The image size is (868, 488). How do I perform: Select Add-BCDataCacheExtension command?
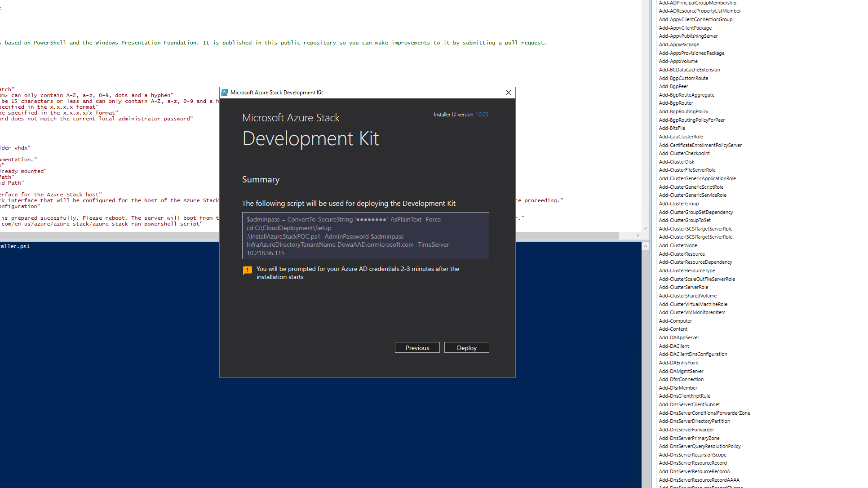[689, 70]
